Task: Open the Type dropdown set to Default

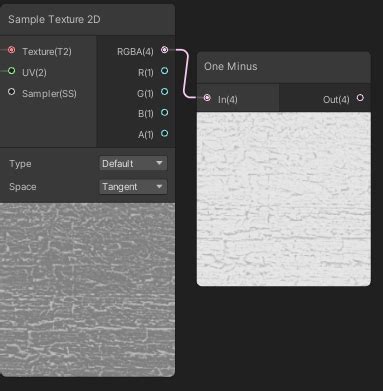Action: [133, 163]
